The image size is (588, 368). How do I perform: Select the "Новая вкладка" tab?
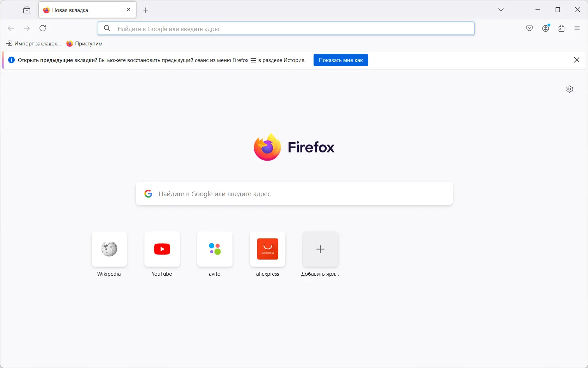click(87, 10)
